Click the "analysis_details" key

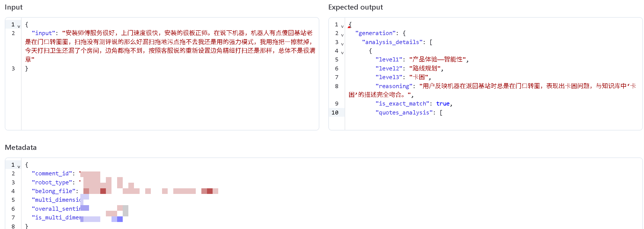[392, 42]
